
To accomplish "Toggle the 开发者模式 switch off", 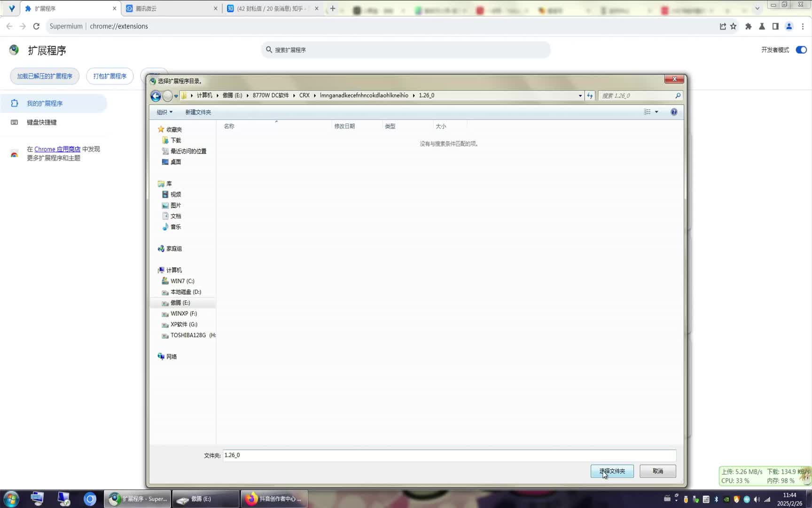I will click(801, 50).
